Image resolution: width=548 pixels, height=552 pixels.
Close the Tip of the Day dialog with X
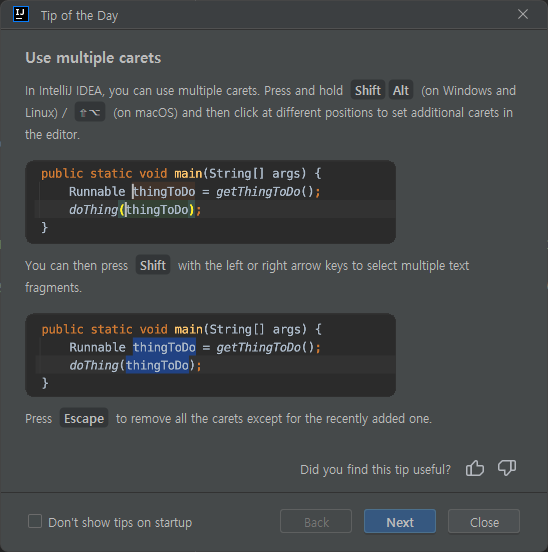click(523, 14)
